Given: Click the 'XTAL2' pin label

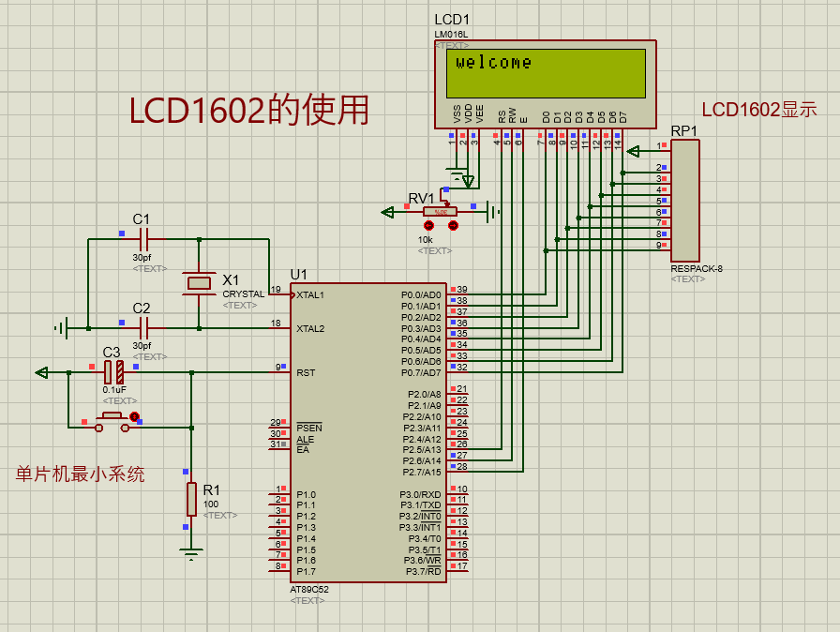Looking at the screenshot, I should [x=310, y=328].
